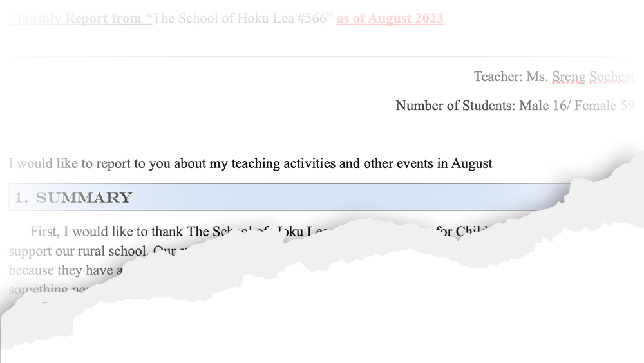
Task: Click the underlined "Monthly Report from" heading text
Action: point(80,19)
